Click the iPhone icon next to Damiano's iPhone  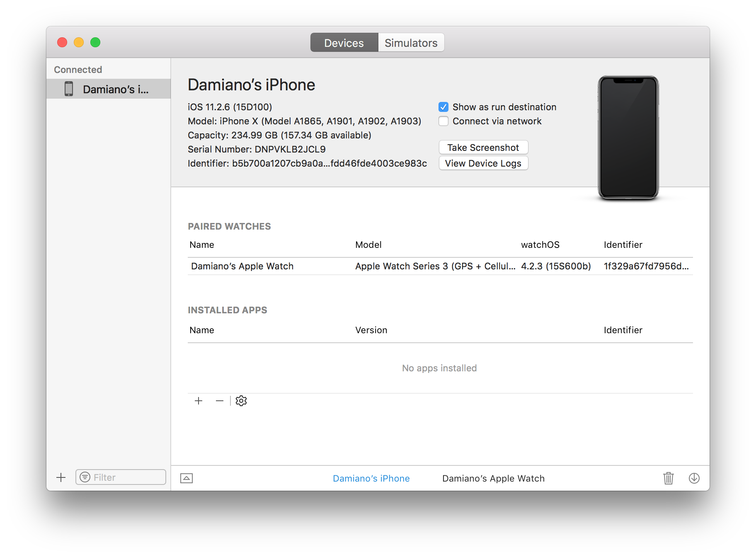coord(68,89)
